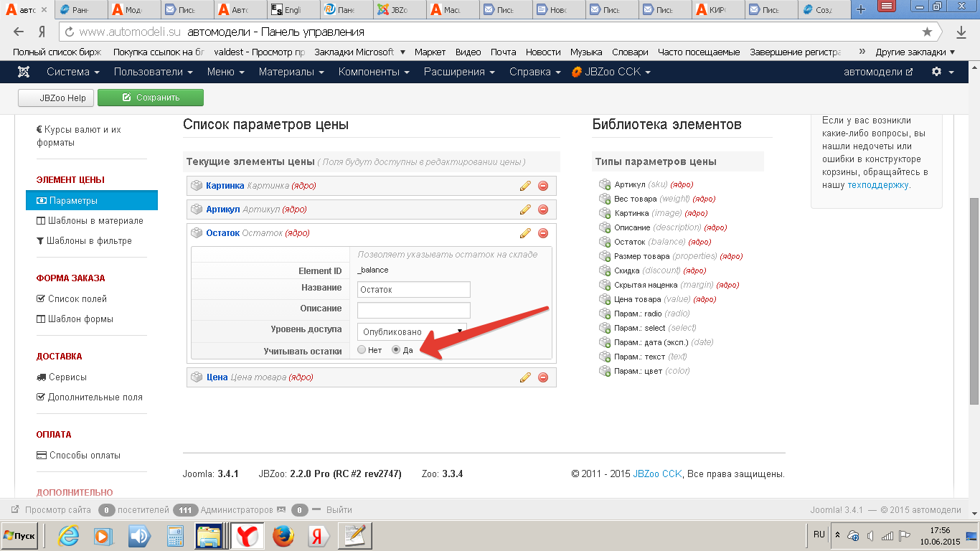This screenshot has width=980, height=551.
Task: Click the green Сохранить button
Action: click(151, 98)
